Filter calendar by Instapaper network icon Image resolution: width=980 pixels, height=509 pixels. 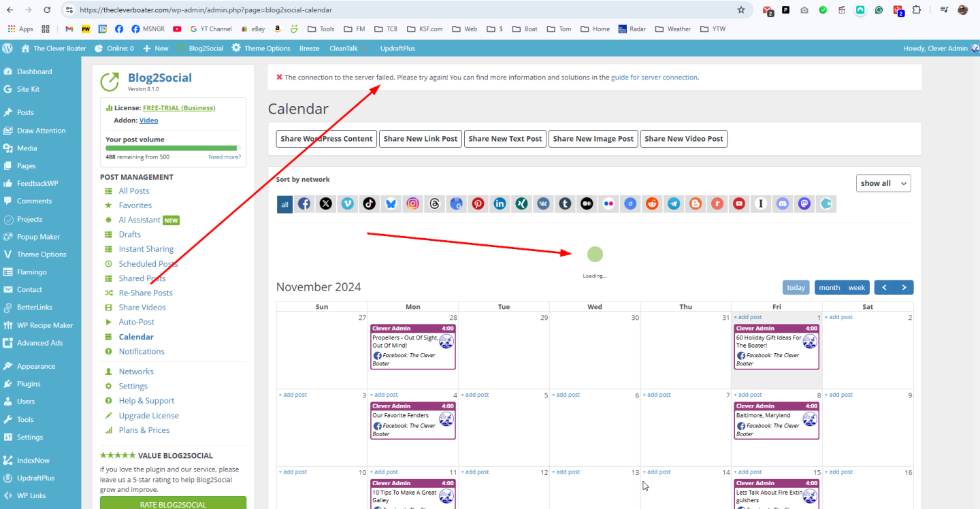tap(762, 203)
